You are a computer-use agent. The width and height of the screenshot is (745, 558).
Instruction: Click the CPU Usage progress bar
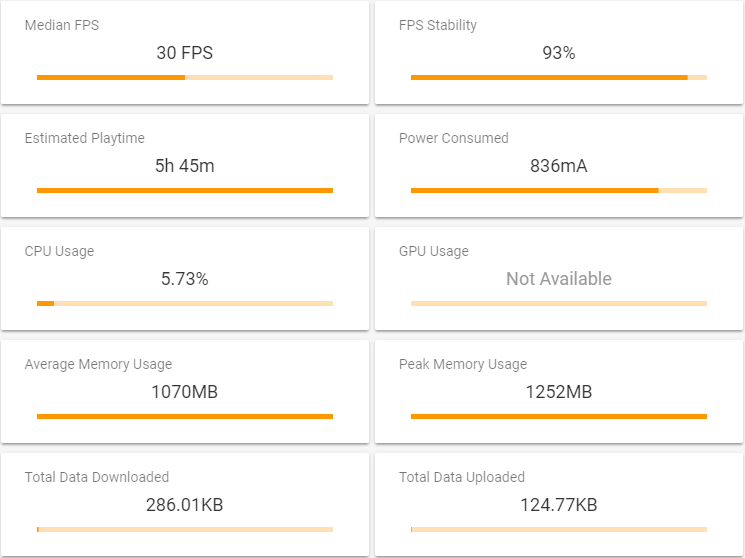pyautogui.click(x=185, y=303)
